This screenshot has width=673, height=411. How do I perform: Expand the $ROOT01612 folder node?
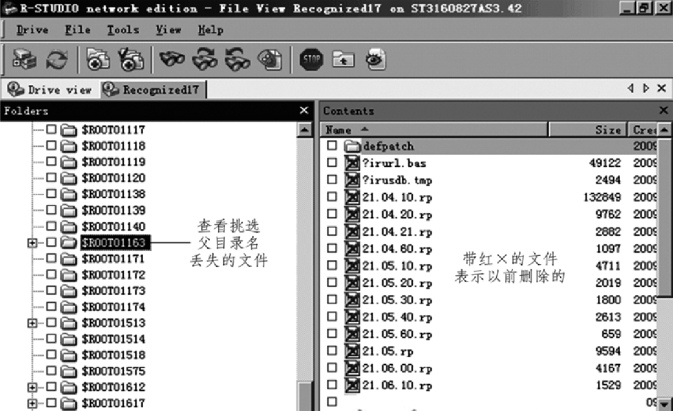coord(32,387)
